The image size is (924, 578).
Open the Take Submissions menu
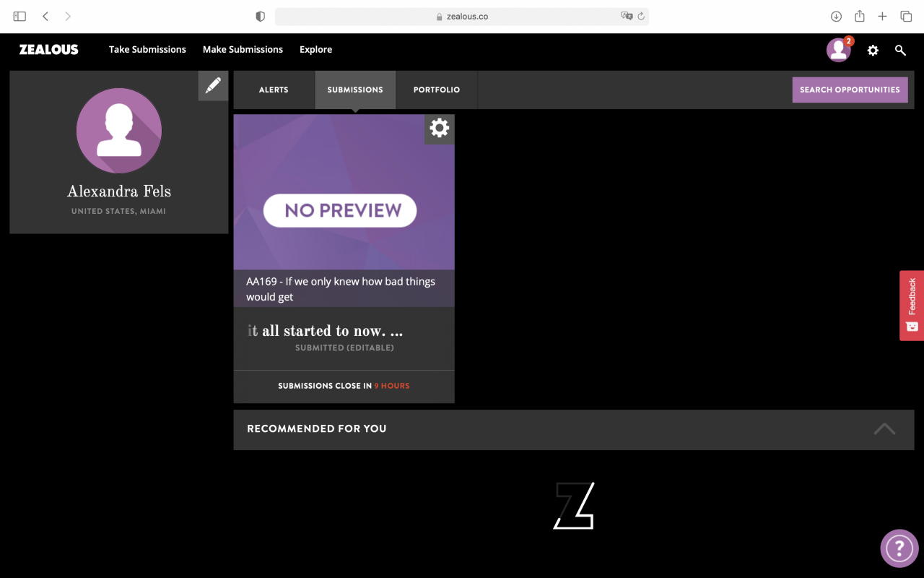click(147, 50)
